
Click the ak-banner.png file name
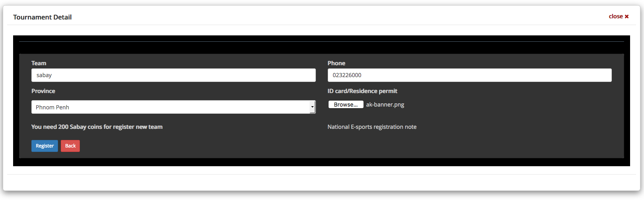point(385,105)
